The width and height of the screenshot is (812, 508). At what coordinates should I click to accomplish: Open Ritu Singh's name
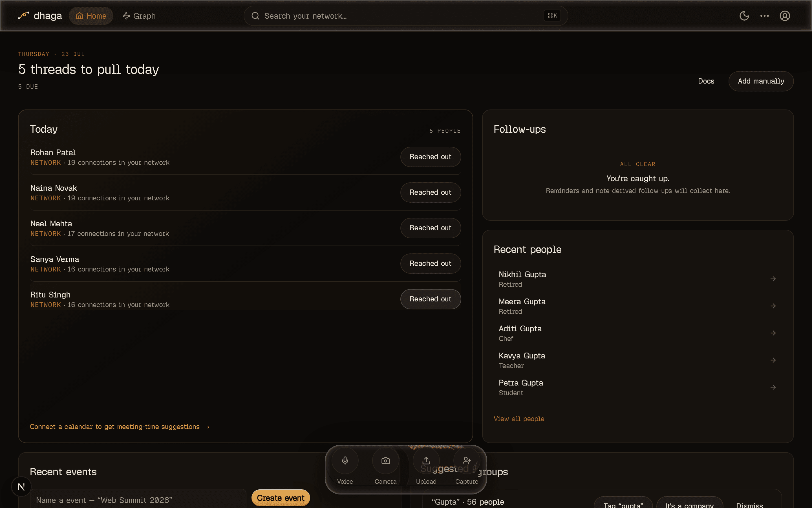[x=50, y=295]
